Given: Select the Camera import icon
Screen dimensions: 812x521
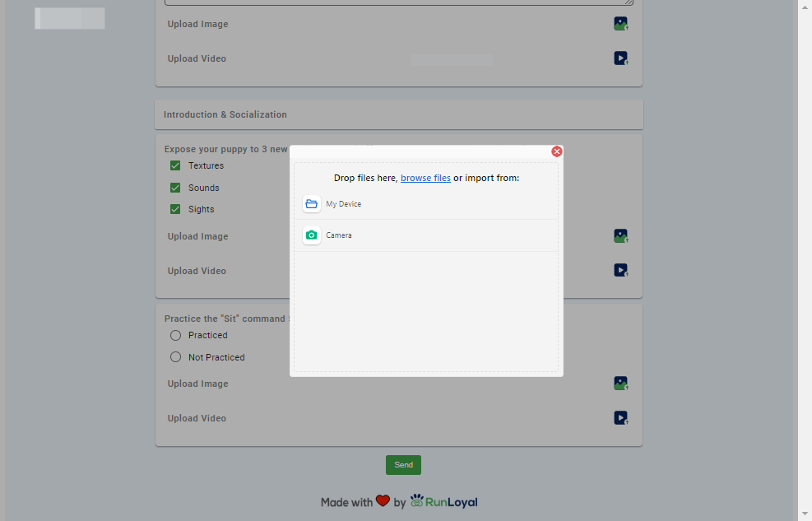Looking at the screenshot, I should [311, 235].
